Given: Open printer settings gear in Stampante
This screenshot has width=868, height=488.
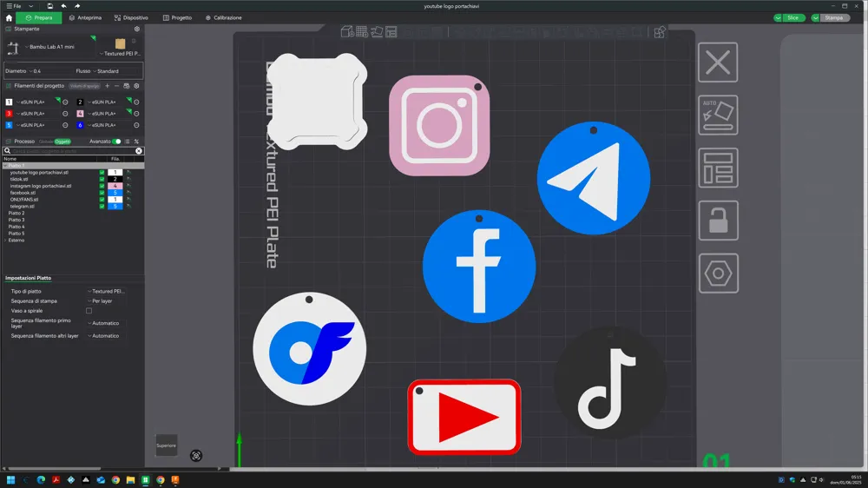Looking at the screenshot, I should 137,29.
